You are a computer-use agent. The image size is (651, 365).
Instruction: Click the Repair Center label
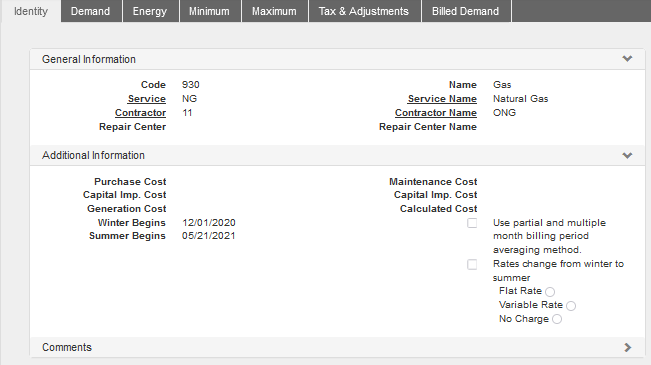[132, 127]
